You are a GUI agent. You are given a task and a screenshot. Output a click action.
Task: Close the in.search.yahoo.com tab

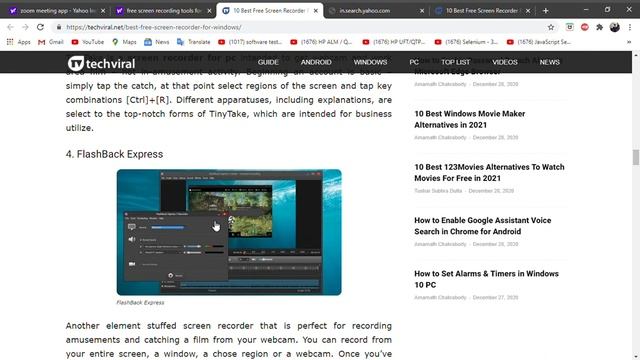click(422, 11)
